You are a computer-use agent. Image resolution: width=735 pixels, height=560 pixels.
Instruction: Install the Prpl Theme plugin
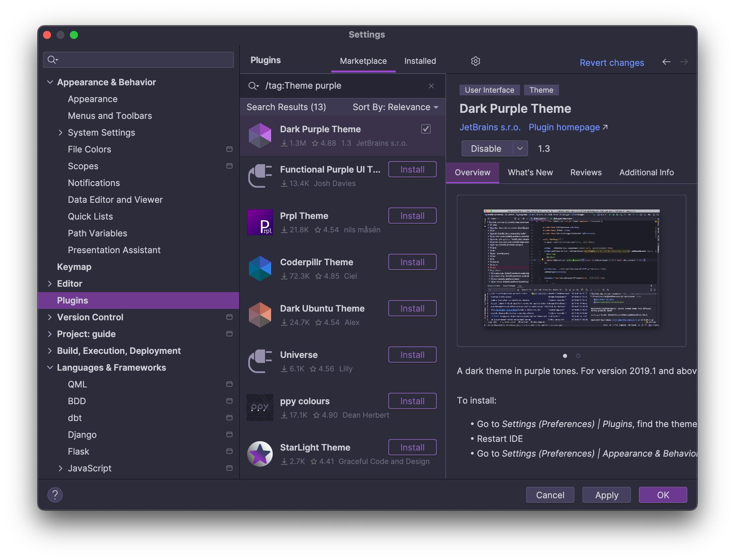(412, 215)
